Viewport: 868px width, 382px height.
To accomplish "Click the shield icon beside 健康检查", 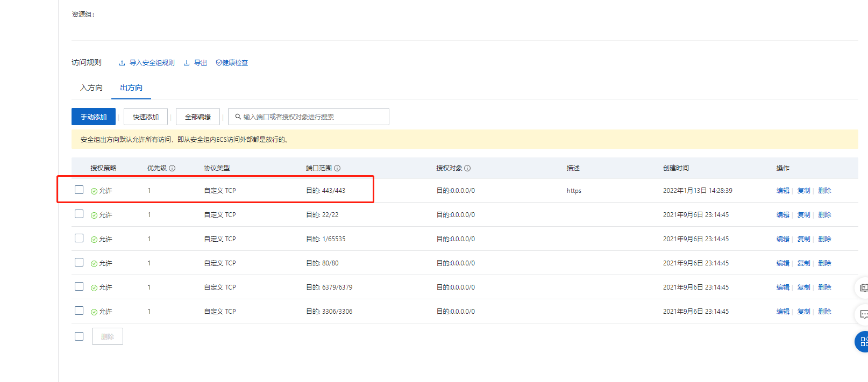I will coord(219,63).
